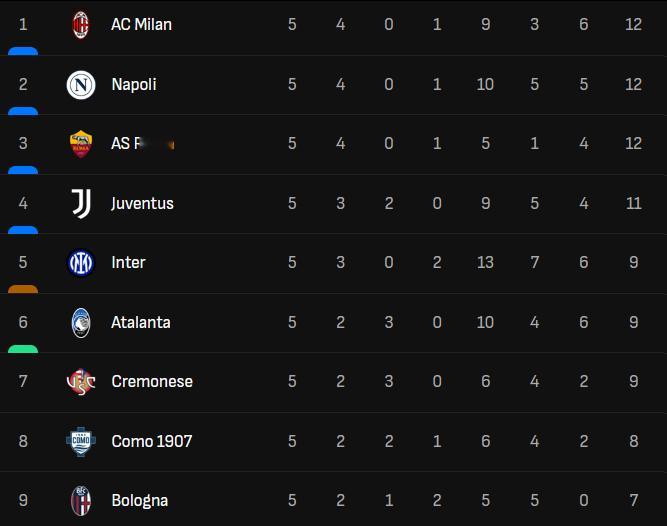Open the AC Milan team page
This screenshot has width=667, height=526.
141,25
